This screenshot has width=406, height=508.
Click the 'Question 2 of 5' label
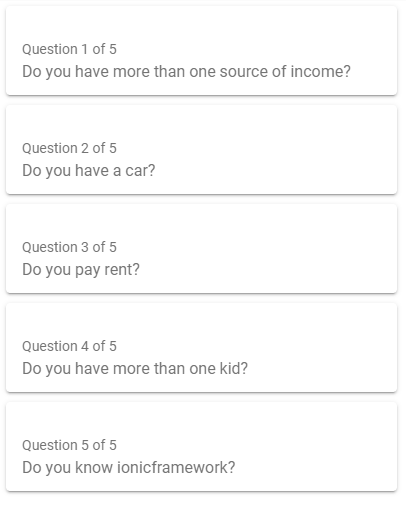click(x=69, y=148)
